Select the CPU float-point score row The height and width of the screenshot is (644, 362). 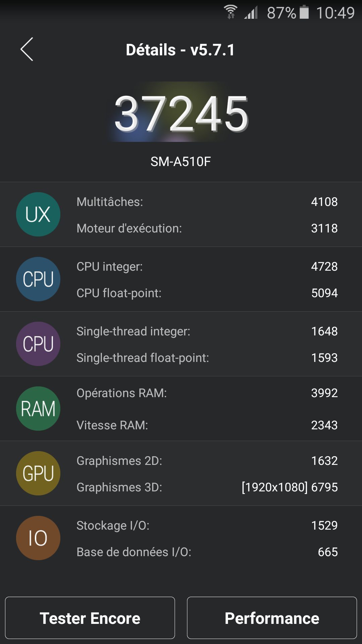pos(207,293)
